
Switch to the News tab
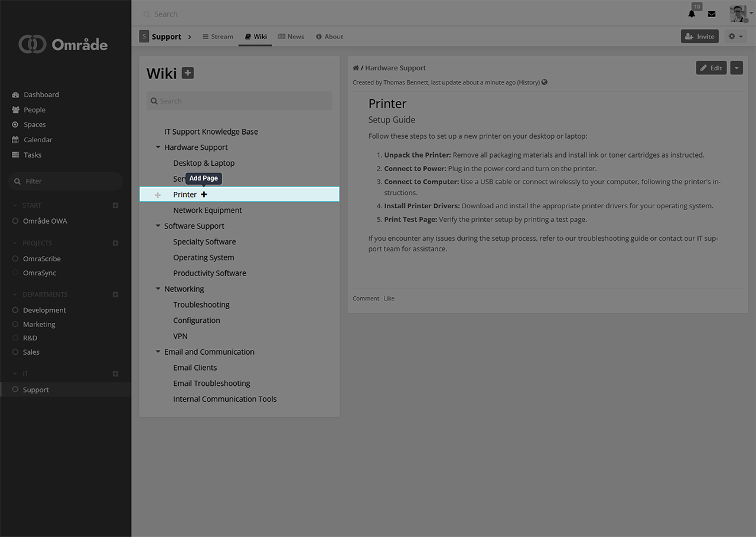[291, 37]
